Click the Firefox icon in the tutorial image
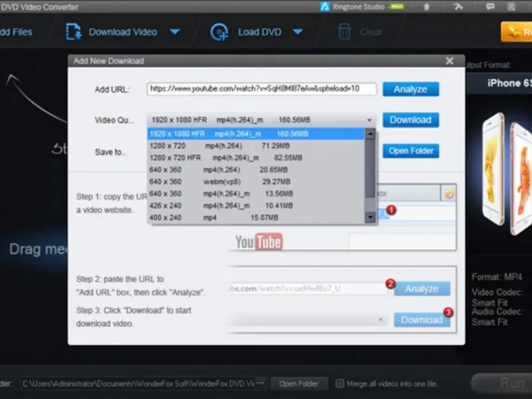 450,194
